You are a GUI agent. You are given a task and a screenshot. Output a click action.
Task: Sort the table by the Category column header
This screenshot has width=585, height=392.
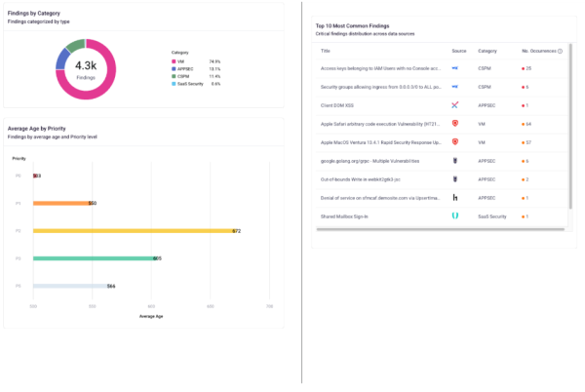488,50
